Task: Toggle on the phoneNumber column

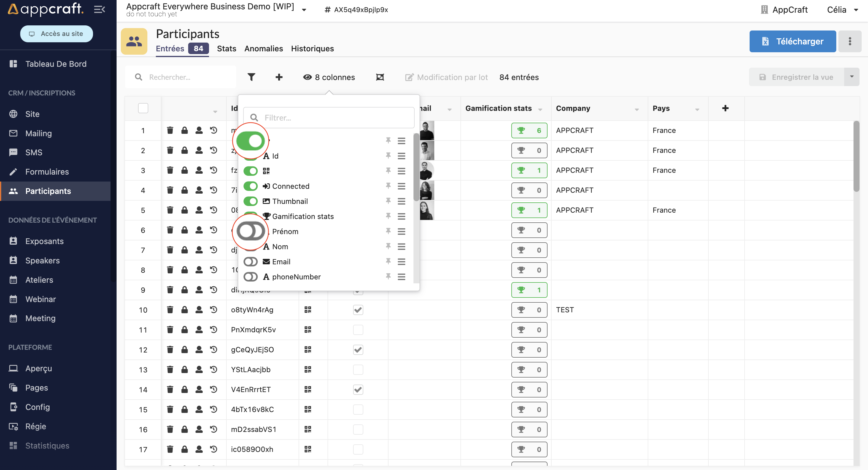Action: coord(250,277)
